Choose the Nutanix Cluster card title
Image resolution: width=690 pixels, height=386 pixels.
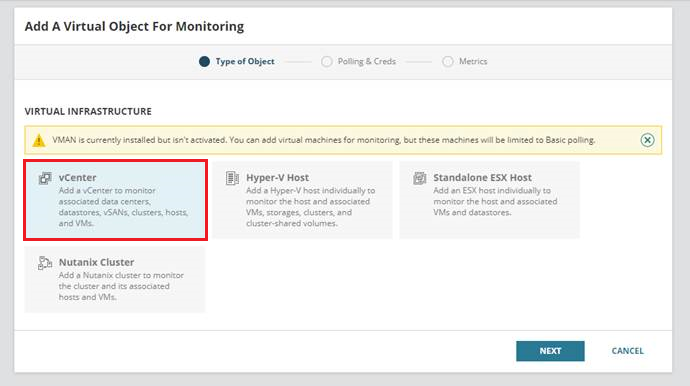click(x=96, y=262)
